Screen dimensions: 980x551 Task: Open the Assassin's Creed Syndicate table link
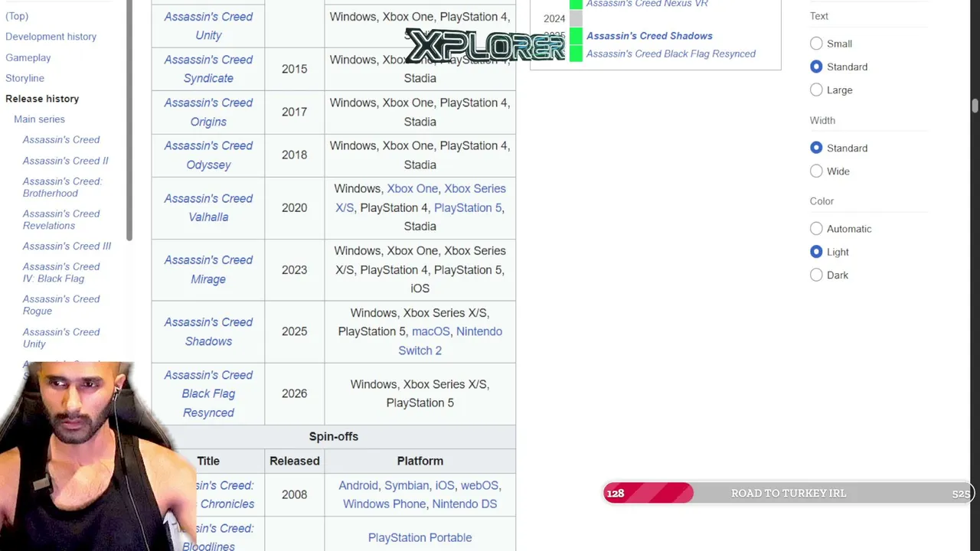208,69
